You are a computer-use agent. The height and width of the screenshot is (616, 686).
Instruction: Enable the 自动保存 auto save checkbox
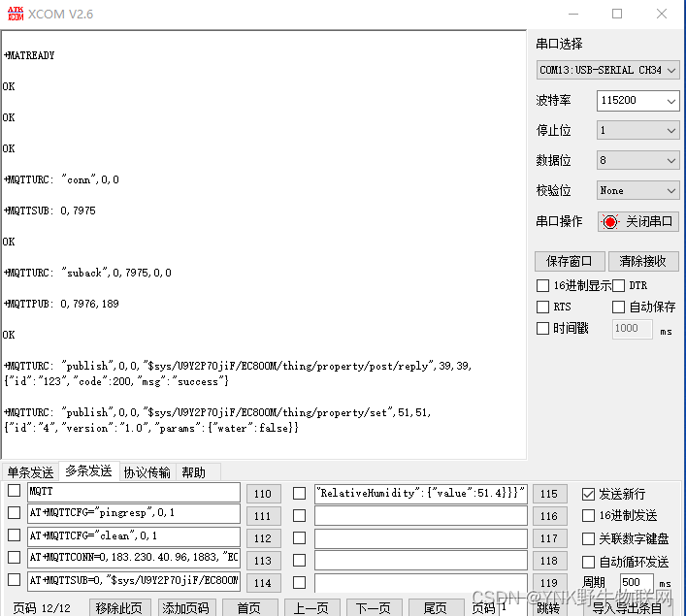[618, 307]
